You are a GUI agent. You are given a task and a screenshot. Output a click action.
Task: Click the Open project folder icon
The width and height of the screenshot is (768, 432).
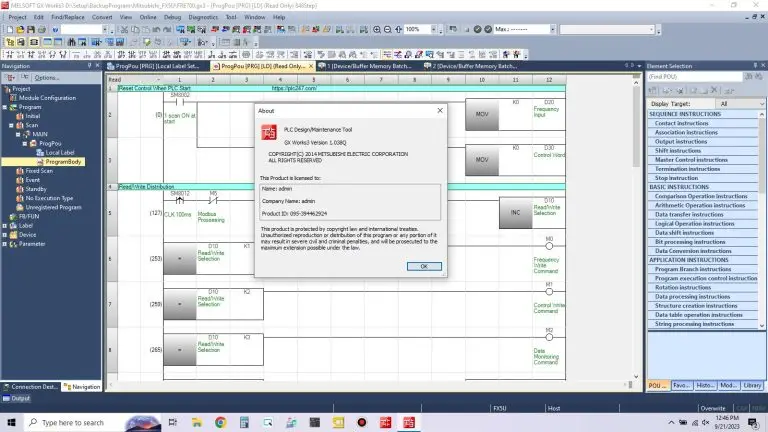point(20,29)
